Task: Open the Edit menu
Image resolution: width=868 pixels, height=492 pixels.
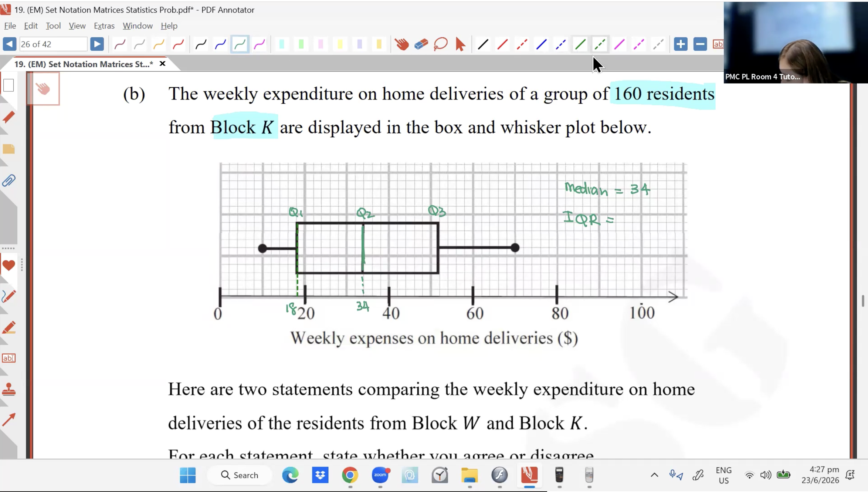Action: click(x=31, y=26)
